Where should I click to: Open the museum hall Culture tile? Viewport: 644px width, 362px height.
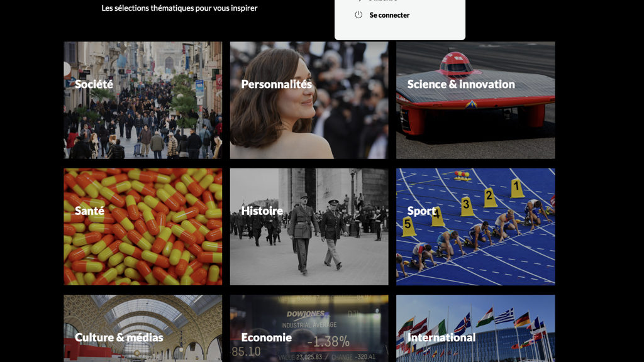[x=143, y=328]
